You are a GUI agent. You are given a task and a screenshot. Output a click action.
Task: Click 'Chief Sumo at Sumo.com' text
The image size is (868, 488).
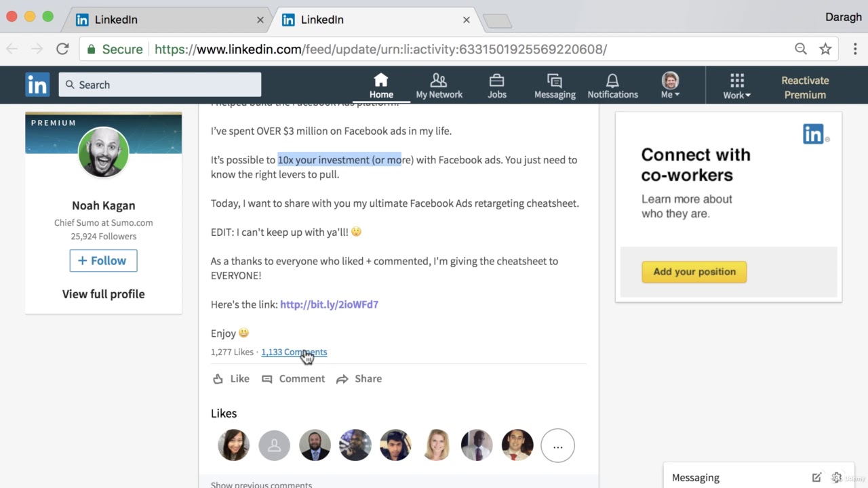click(x=103, y=222)
